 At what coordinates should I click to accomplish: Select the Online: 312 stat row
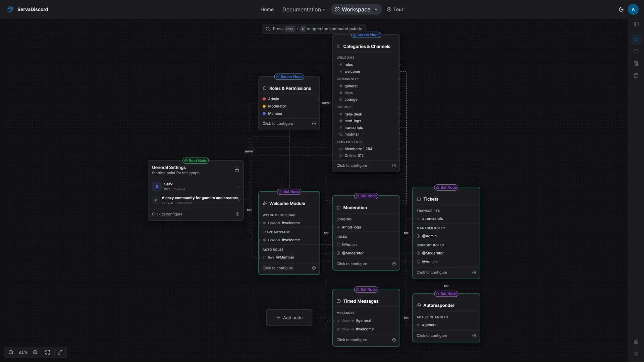[x=366, y=156]
